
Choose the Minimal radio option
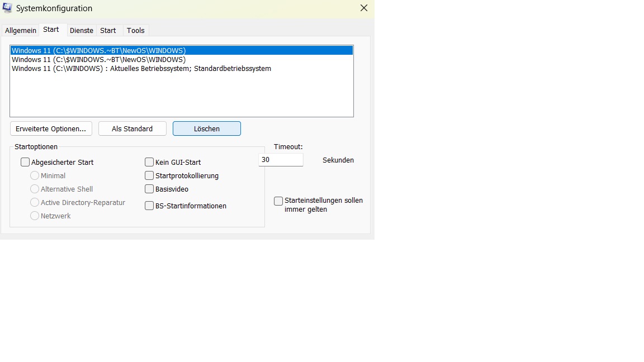pyautogui.click(x=35, y=175)
